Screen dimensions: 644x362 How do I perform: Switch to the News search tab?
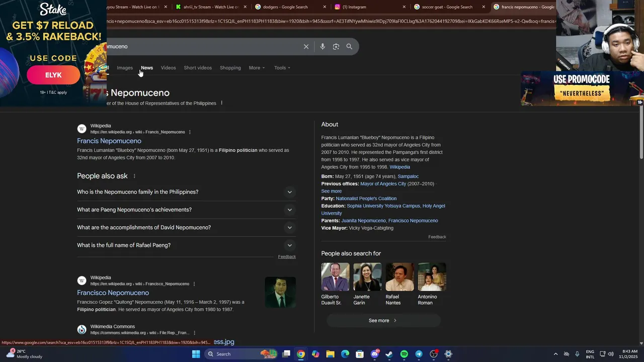(x=147, y=68)
